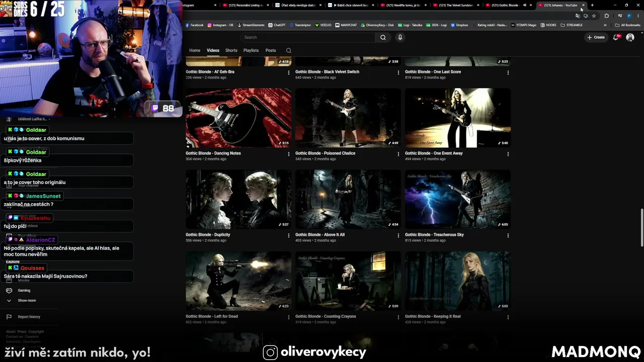644x362 pixels.
Task: Open options menu for Above It All
Action: pyautogui.click(x=398, y=235)
